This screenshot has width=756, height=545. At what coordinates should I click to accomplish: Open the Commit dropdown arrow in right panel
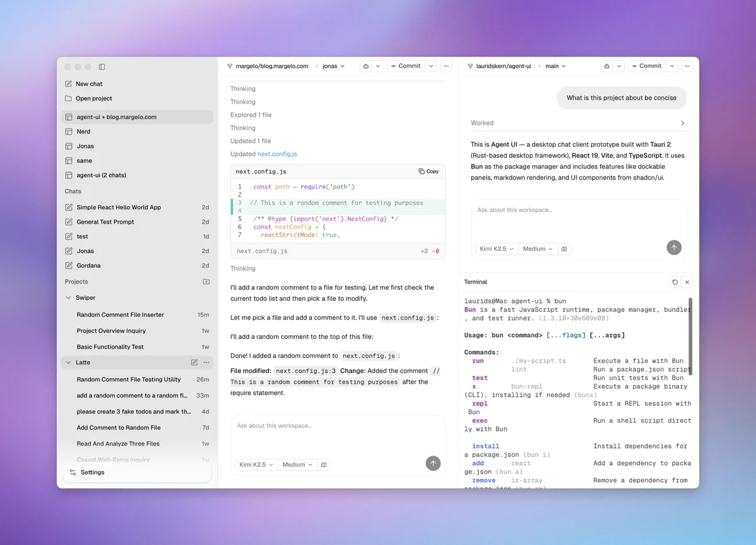[672, 66]
